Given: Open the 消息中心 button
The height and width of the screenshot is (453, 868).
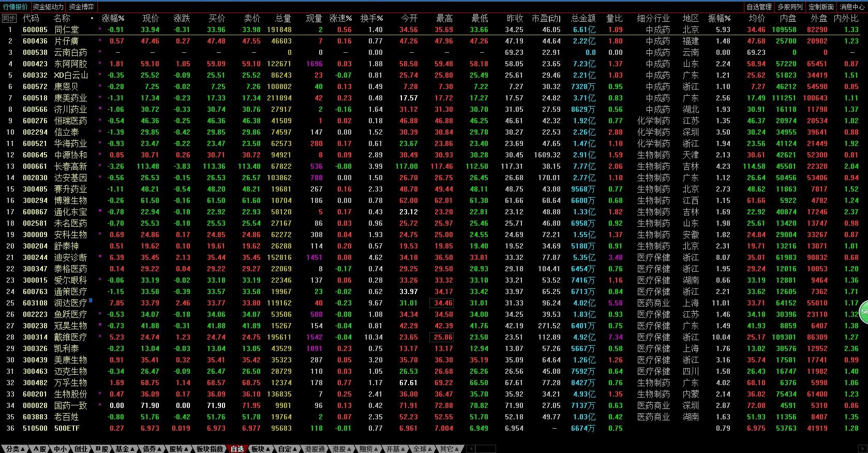Looking at the screenshot, I should tap(852, 7).
